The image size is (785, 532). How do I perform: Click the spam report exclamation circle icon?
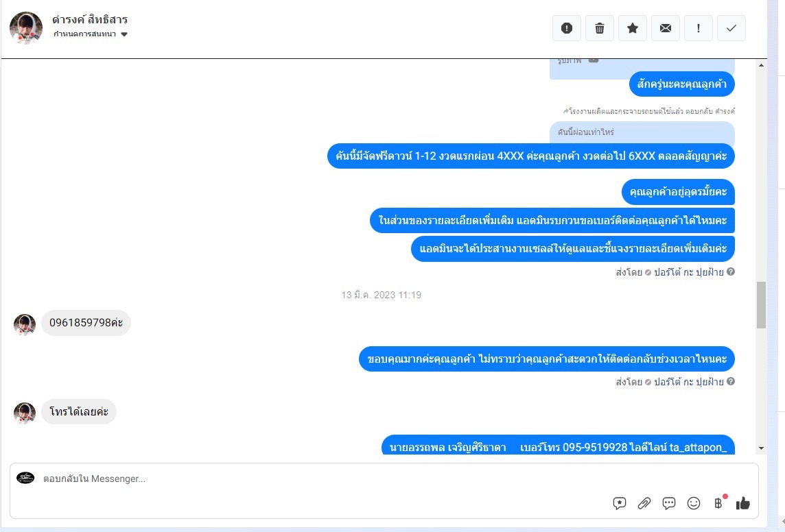click(566, 28)
